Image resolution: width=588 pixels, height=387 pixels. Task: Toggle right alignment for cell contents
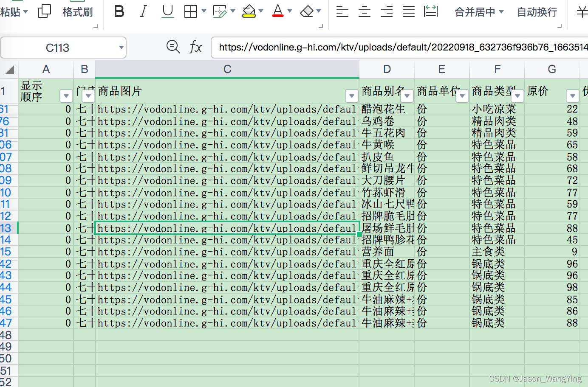386,11
